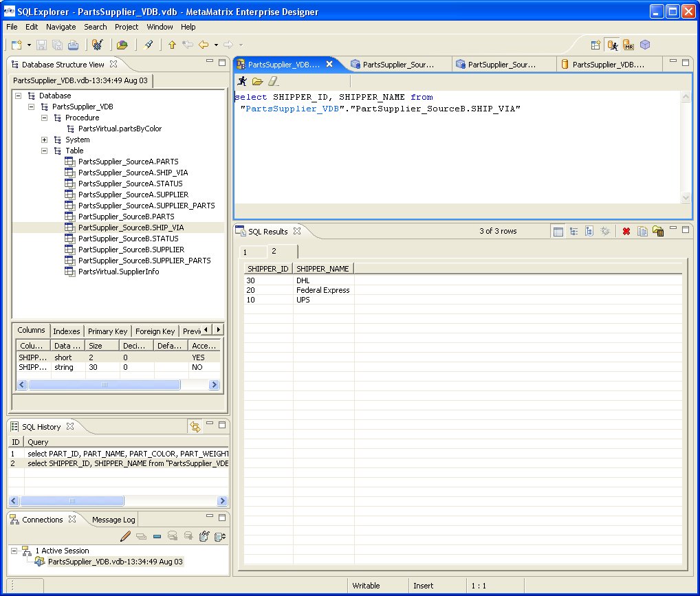This screenshot has height=596, width=700.
Task: Run the SQL query with the execute icon
Action: pyautogui.click(x=242, y=82)
